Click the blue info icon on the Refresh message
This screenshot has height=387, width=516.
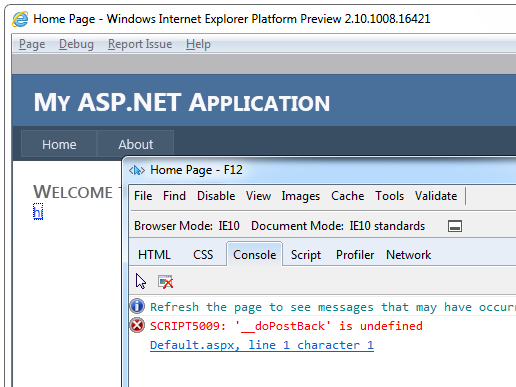click(x=137, y=306)
